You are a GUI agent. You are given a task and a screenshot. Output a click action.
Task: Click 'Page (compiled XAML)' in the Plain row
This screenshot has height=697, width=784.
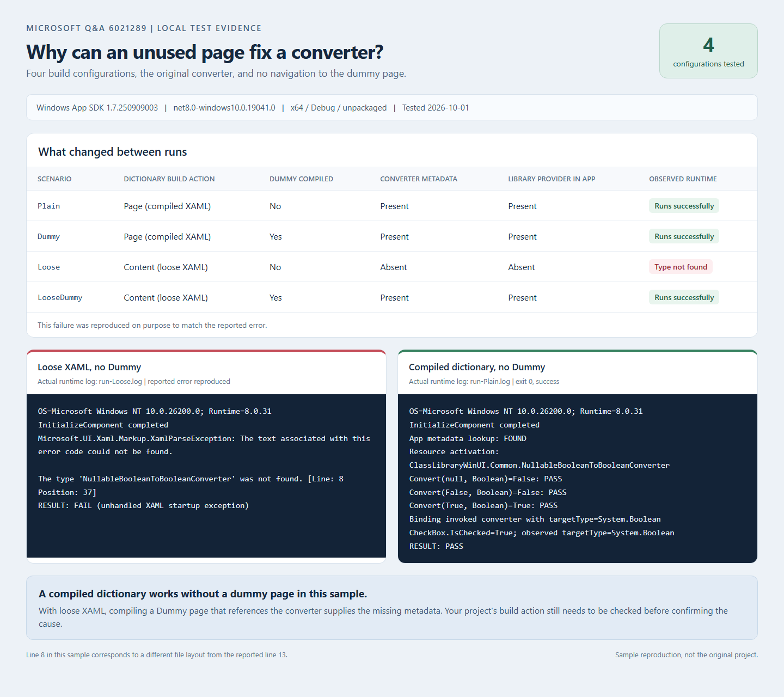(167, 206)
